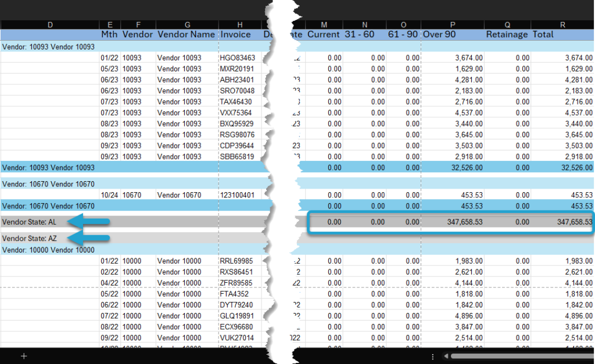Select Over 90 value 4,537.00
Viewport: 595px width, 364px height.
[x=452, y=113]
